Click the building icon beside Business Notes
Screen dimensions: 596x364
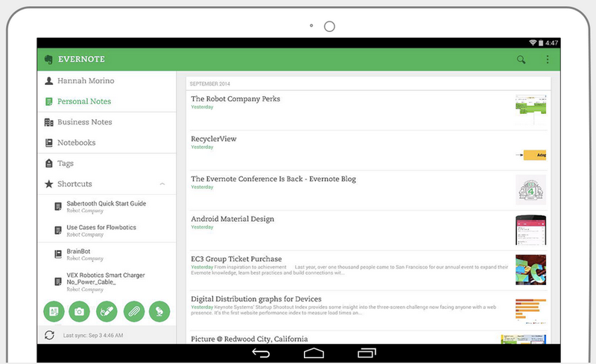[x=48, y=122]
